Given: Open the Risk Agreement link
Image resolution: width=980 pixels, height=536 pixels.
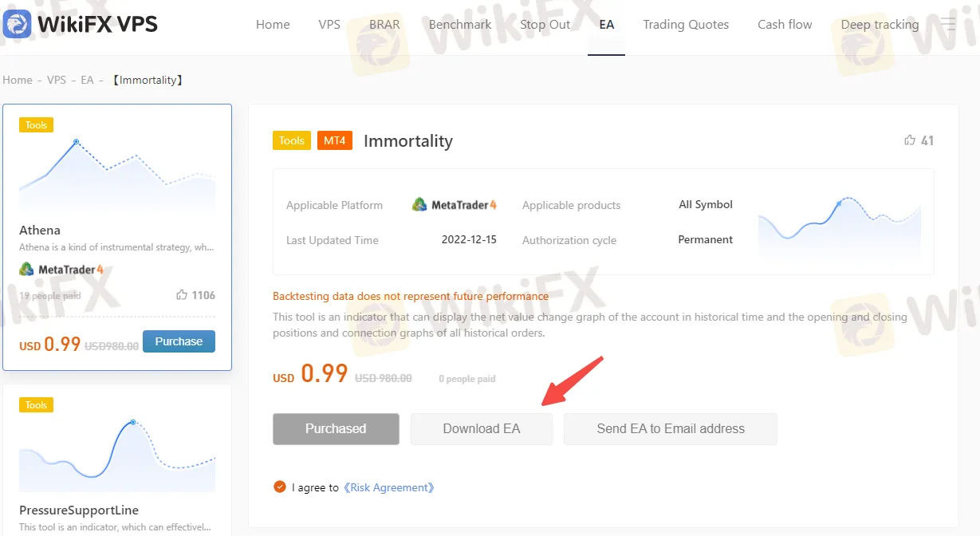Looking at the screenshot, I should click(390, 487).
